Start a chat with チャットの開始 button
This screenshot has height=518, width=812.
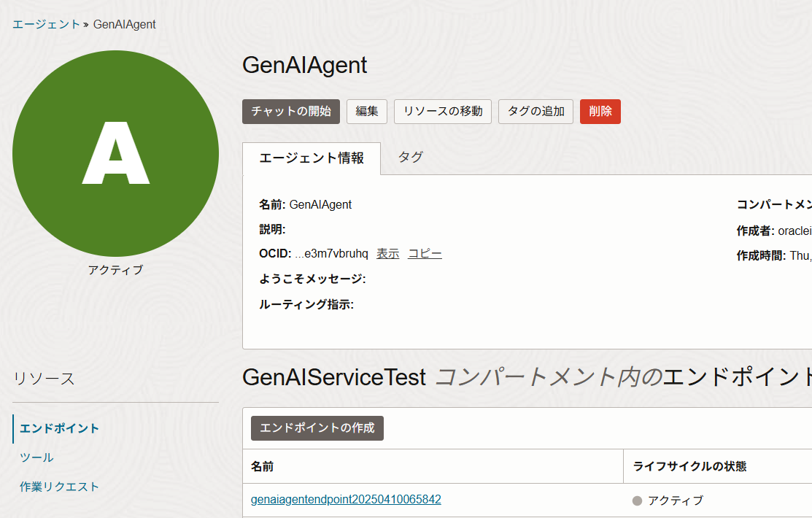click(x=291, y=112)
